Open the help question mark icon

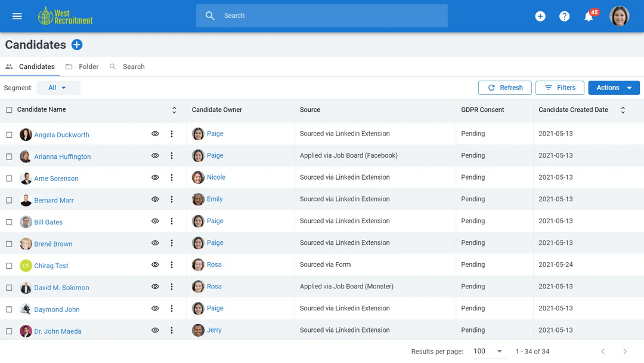pos(564,16)
